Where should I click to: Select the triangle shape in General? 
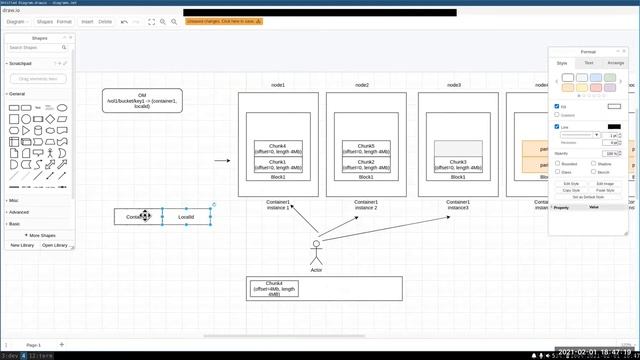coord(26,131)
